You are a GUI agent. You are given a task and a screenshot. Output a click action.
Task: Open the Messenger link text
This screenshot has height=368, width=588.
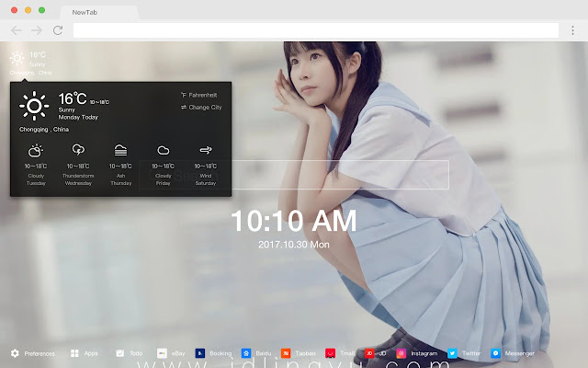(519, 353)
